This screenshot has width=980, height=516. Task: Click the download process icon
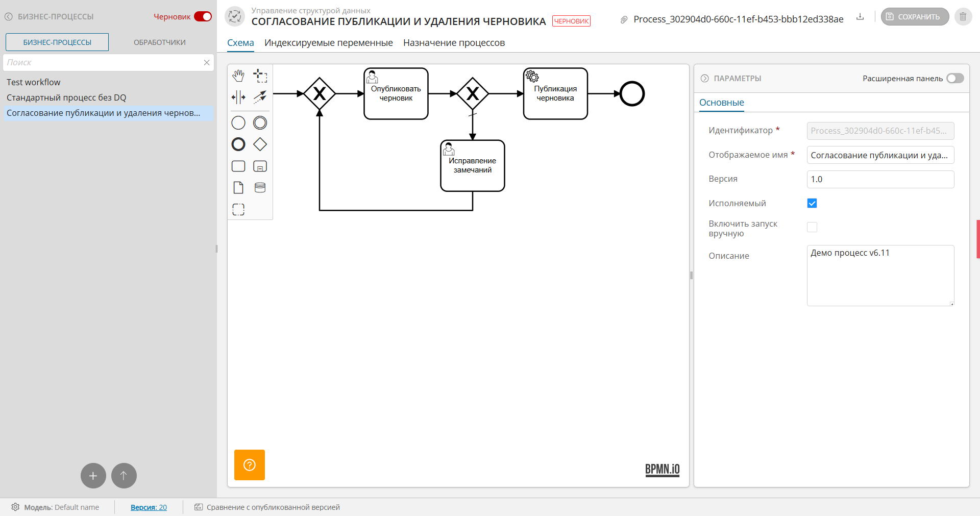pos(860,17)
